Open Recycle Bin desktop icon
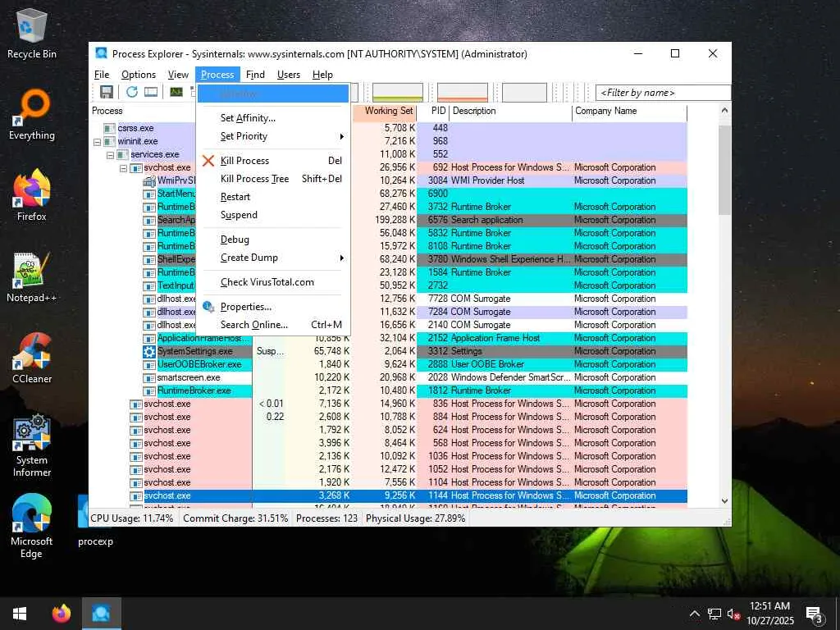The width and height of the screenshot is (840, 630). (x=32, y=33)
